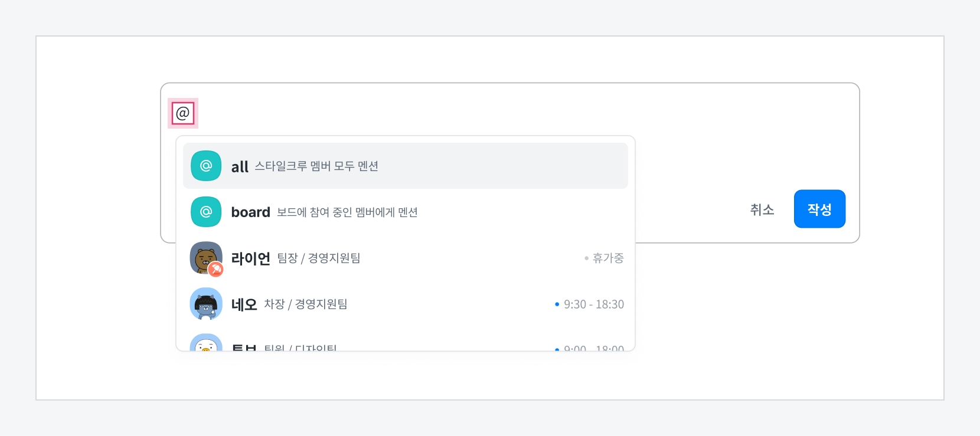980x436 pixels.
Task: Click the 휴가중 status label
Action: [x=607, y=258]
